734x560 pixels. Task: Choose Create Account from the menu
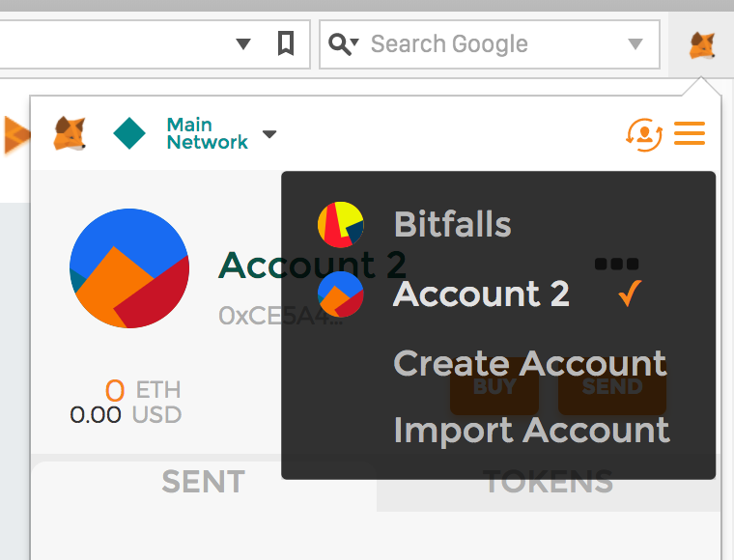click(x=529, y=363)
